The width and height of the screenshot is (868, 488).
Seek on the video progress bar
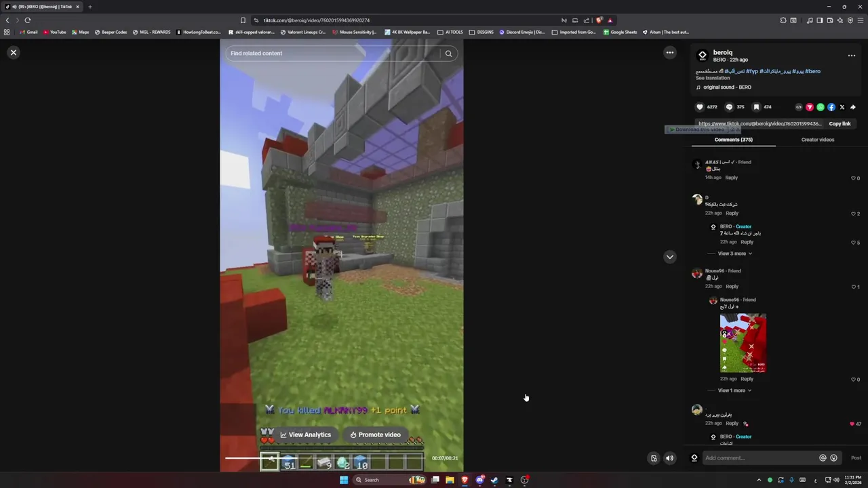click(325, 458)
